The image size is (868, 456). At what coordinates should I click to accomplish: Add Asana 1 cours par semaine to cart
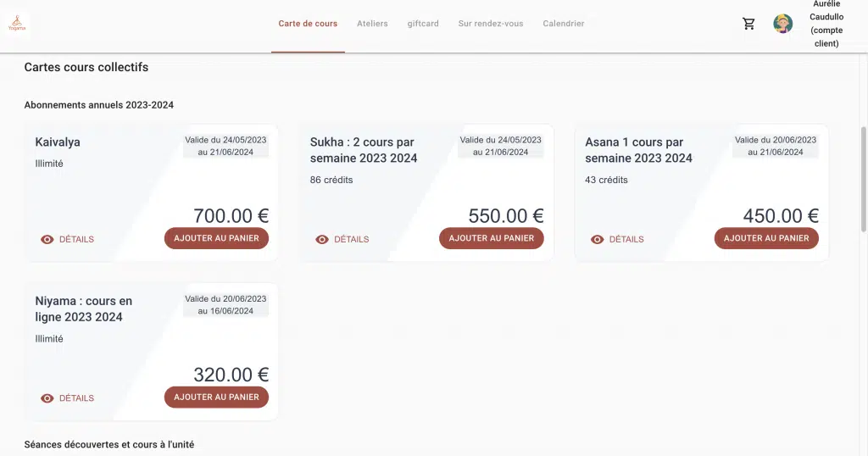click(x=766, y=238)
